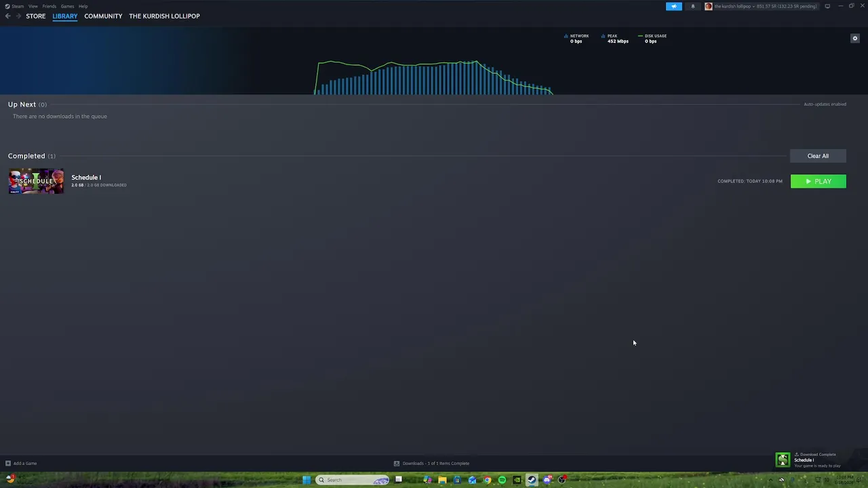Open Windows Start menu

pos(307,480)
